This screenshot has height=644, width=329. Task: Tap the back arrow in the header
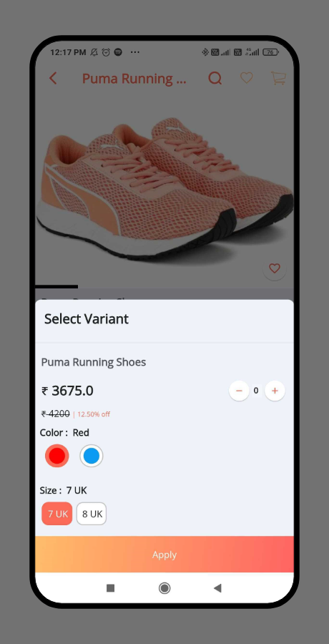[53, 78]
